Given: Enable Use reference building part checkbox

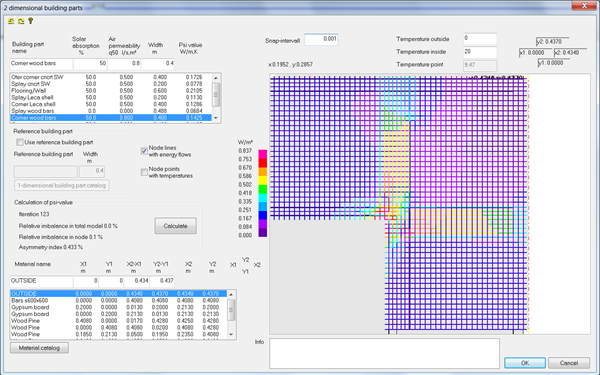Looking at the screenshot, I should [x=20, y=142].
